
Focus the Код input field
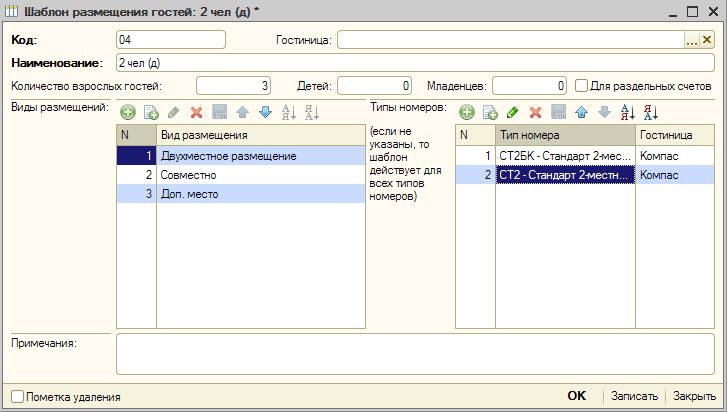[x=171, y=40]
